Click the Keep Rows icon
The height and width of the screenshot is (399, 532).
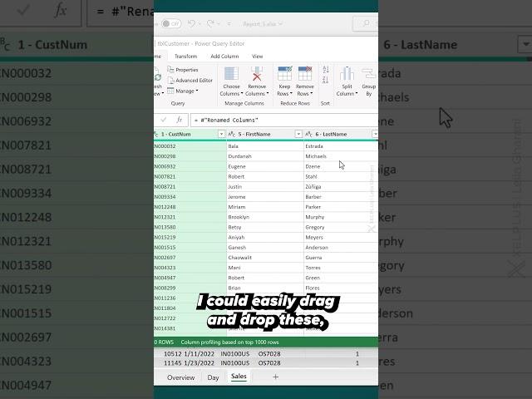coord(284,74)
